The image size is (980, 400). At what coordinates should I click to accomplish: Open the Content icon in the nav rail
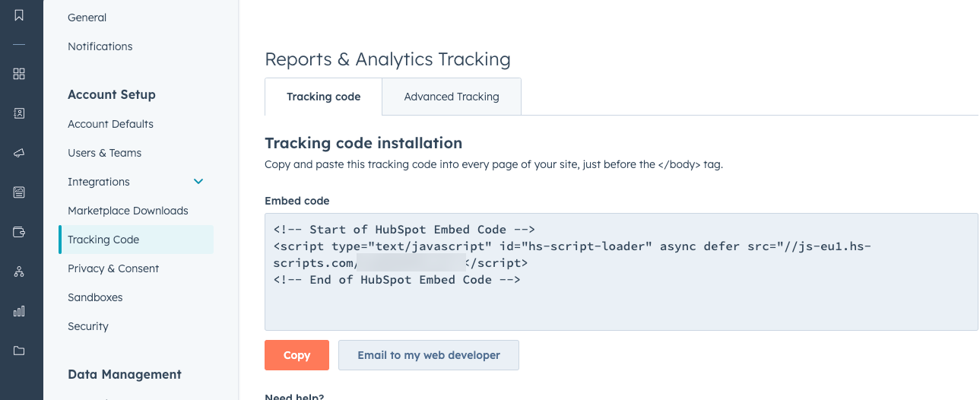19,192
